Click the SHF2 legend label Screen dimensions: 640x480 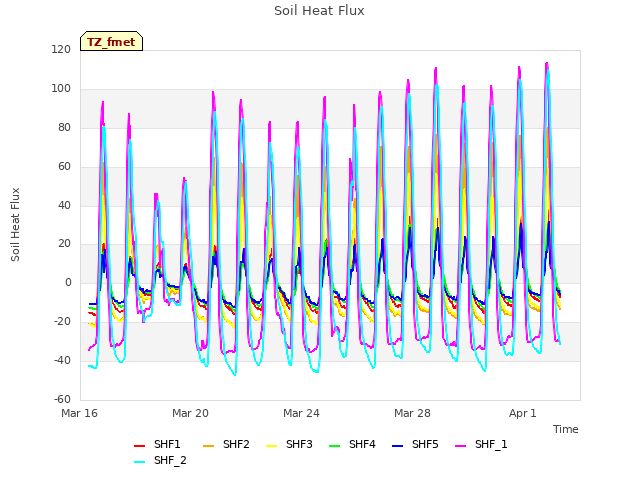(236, 444)
